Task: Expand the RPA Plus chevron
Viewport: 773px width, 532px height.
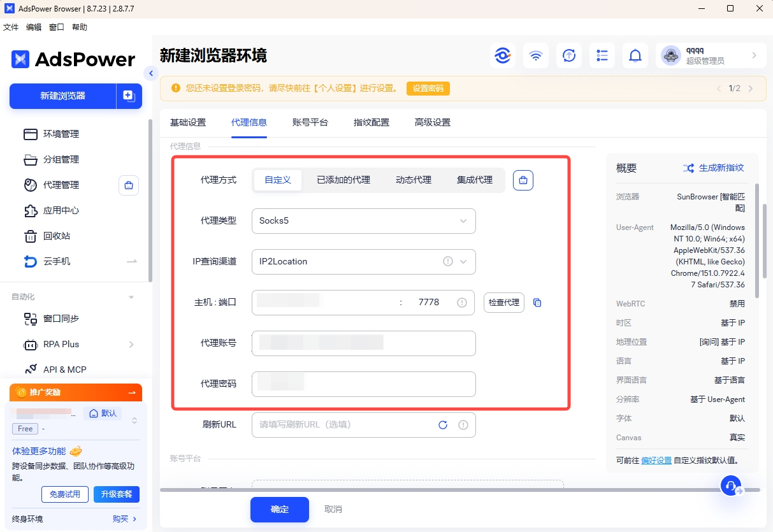Action: click(131, 345)
